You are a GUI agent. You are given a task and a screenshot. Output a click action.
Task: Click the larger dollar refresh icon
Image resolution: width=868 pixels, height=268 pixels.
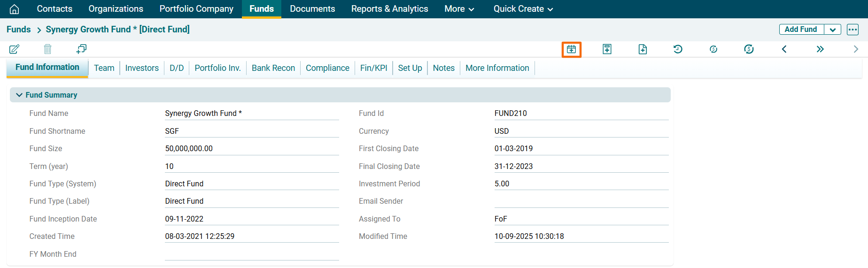click(749, 49)
